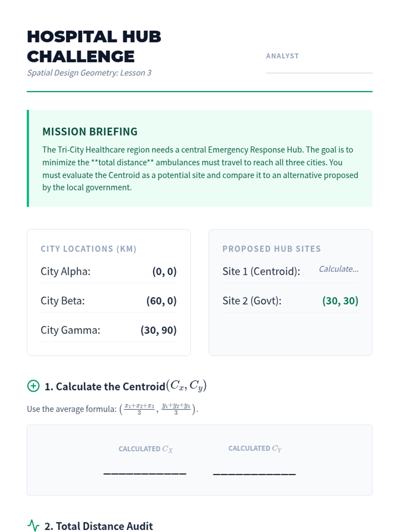Click the City Gamma label

click(70, 330)
